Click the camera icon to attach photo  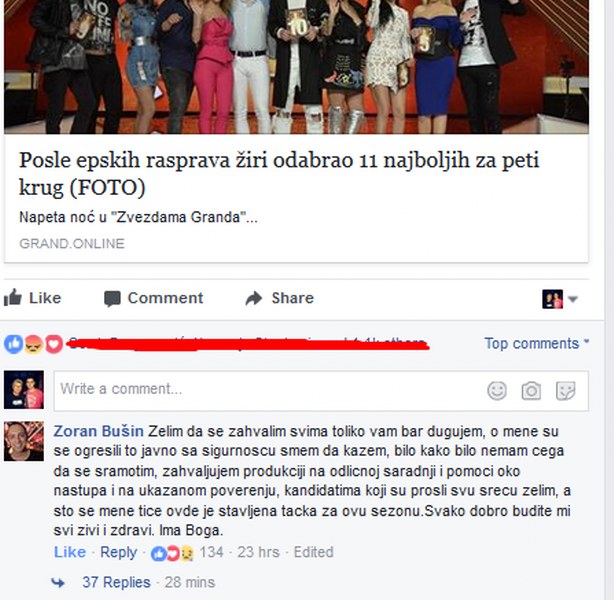click(531, 390)
